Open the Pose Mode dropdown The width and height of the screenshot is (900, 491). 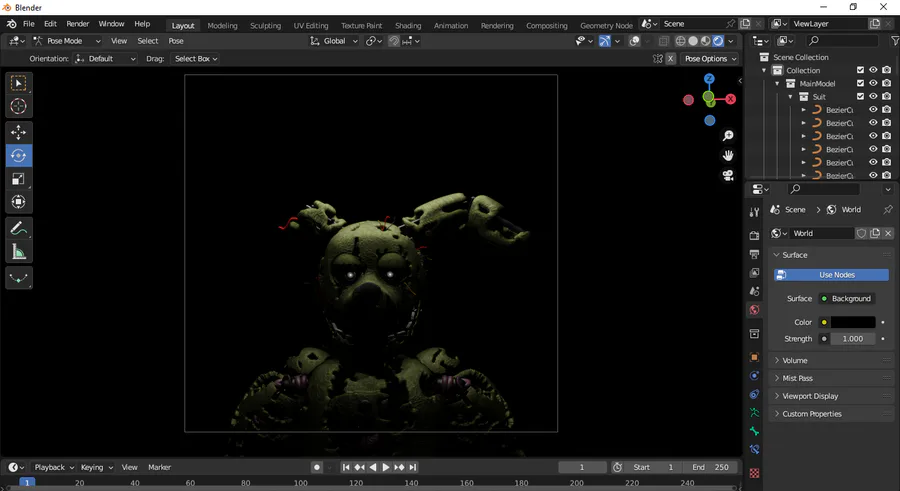pyautogui.click(x=67, y=41)
